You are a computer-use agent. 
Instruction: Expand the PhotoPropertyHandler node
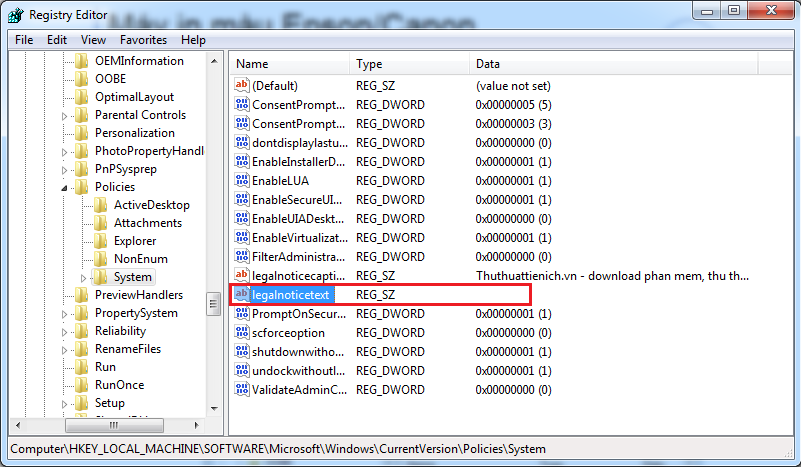tap(65, 151)
